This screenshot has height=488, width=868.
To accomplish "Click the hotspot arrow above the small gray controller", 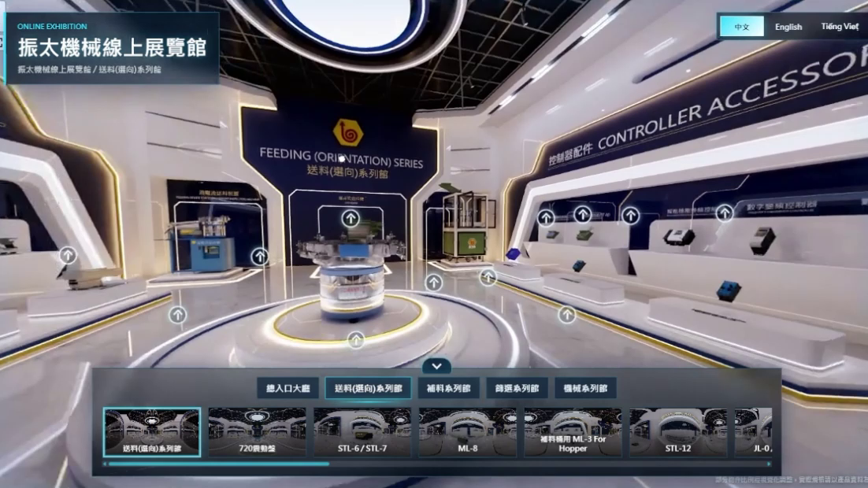I will [x=546, y=217].
